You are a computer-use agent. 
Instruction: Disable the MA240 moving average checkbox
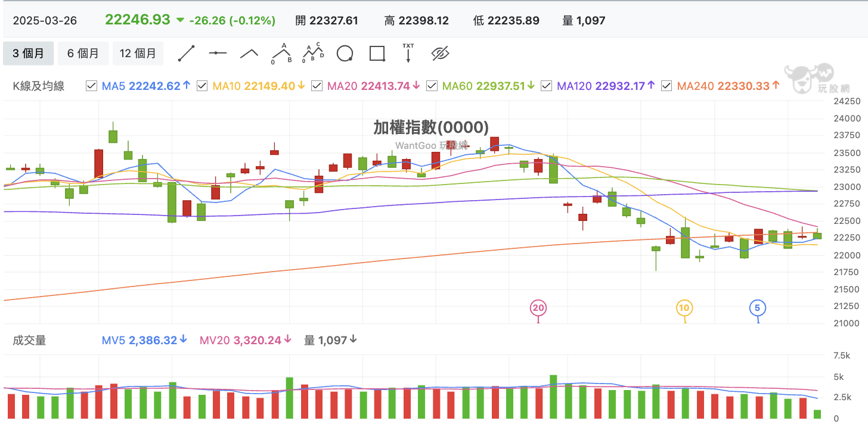tap(666, 86)
